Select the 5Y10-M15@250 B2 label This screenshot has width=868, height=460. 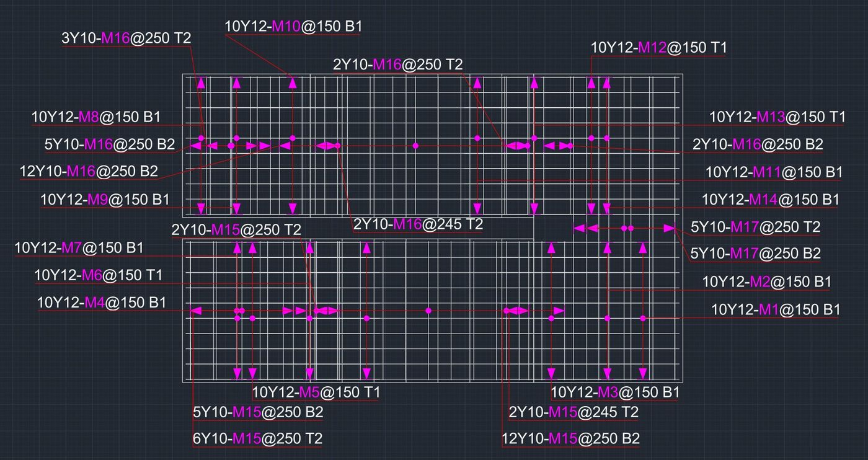pyautogui.click(x=258, y=412)
